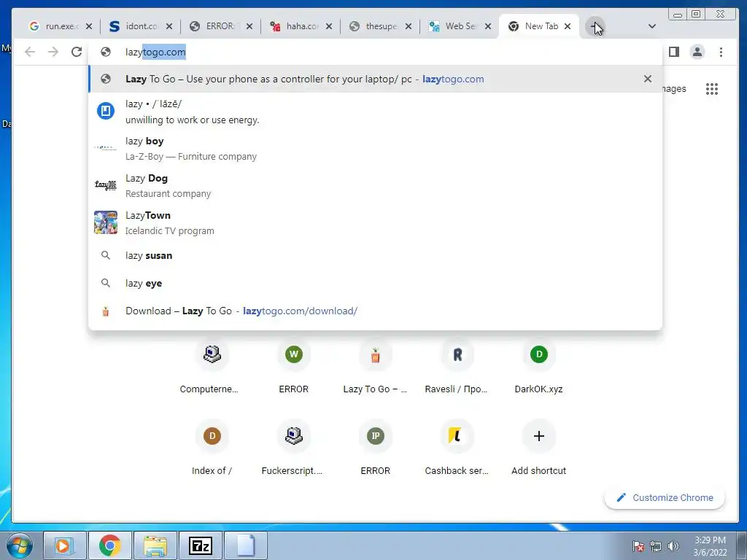The height and width of the screenshot is (560, 747).
Task: Open the user profile menu
Action: (x=697, y=52)
